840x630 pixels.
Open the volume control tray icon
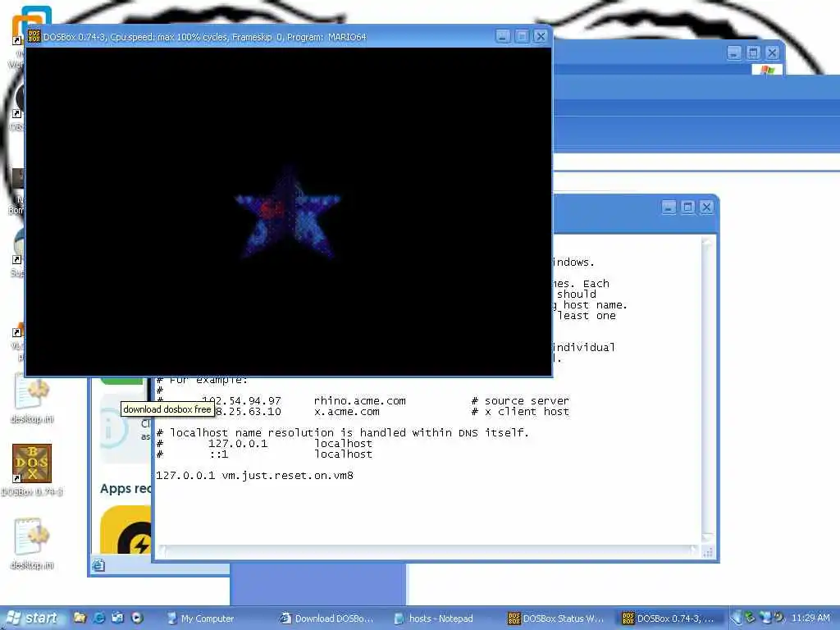(x=779, y=618)
